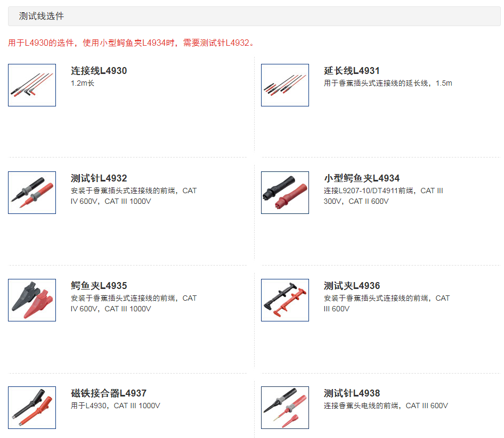Click the 测试线选件 section header
This screenshot has height=438, width=504.
(42, 16)
